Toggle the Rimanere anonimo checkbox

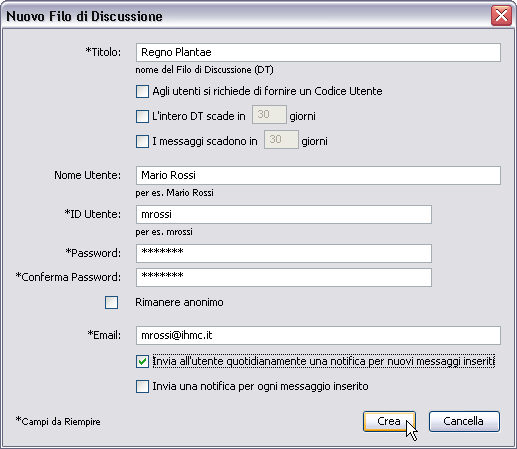[x=111, y=303]
